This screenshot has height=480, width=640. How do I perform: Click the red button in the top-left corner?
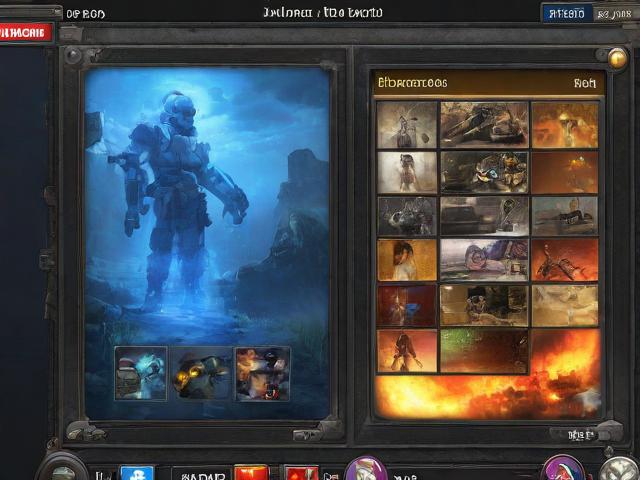tap(26, 33)
